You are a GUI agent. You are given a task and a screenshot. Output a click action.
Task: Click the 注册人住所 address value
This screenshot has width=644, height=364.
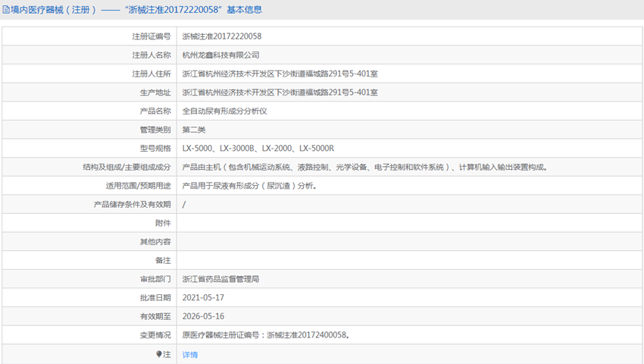coord(280,74)
